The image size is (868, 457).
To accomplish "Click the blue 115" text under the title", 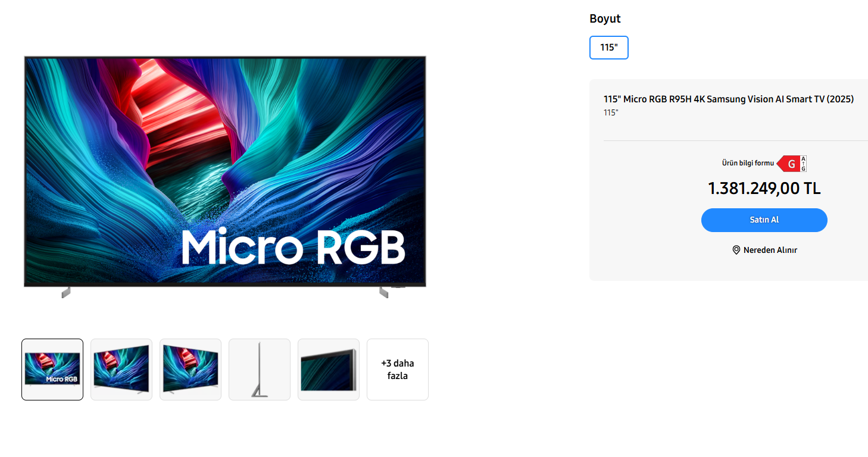I will 611,112.
